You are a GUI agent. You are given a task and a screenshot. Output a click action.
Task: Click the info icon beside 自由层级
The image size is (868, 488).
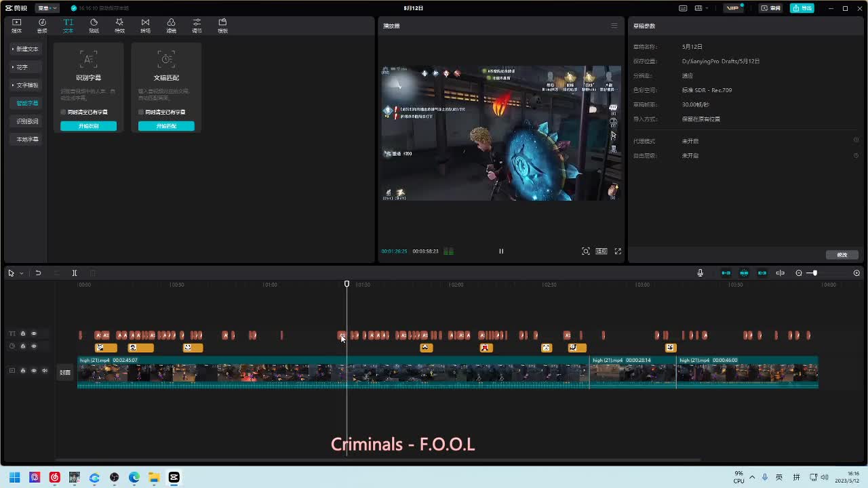856,156
